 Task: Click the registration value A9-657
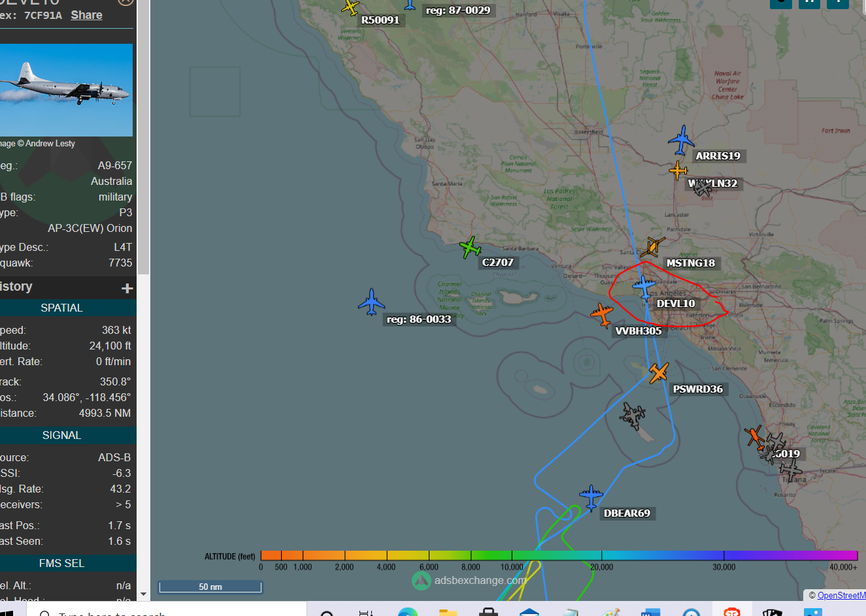coord(115,166)
